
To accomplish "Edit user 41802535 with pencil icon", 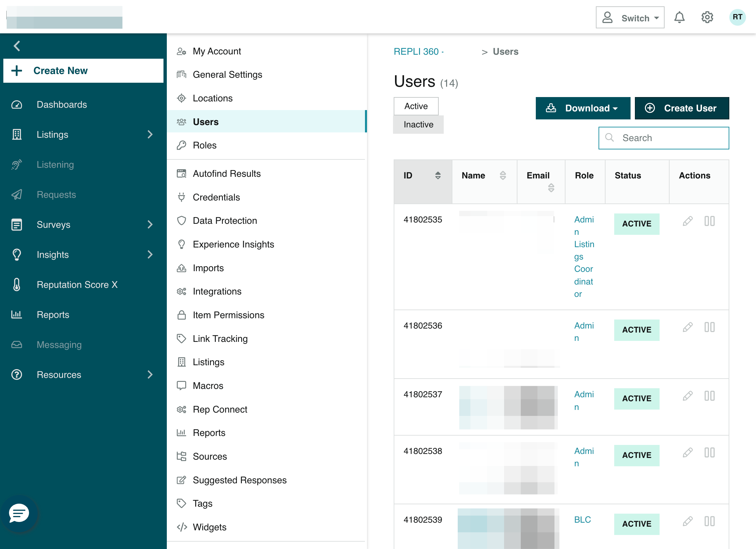I will point(688,221).
